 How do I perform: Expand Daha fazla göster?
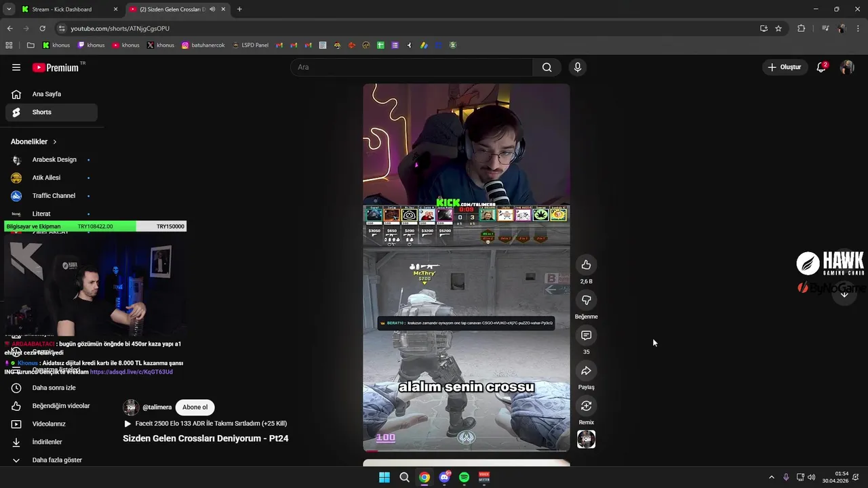52,460
